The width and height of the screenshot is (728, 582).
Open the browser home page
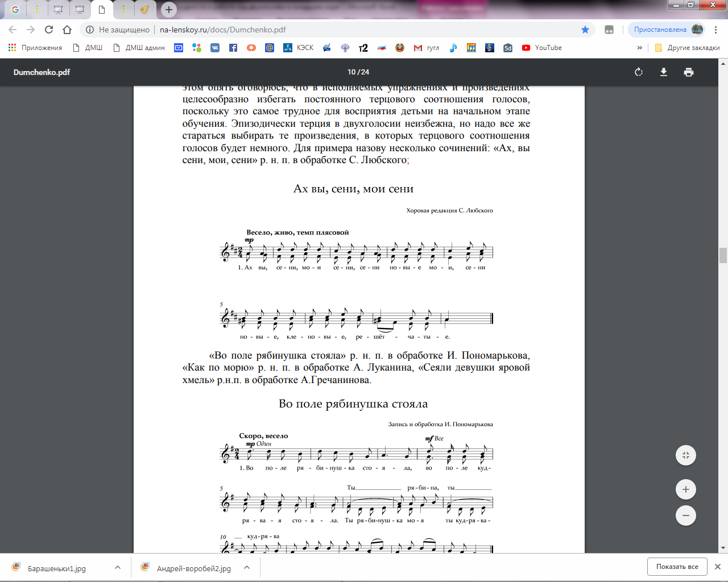[67, 30]
